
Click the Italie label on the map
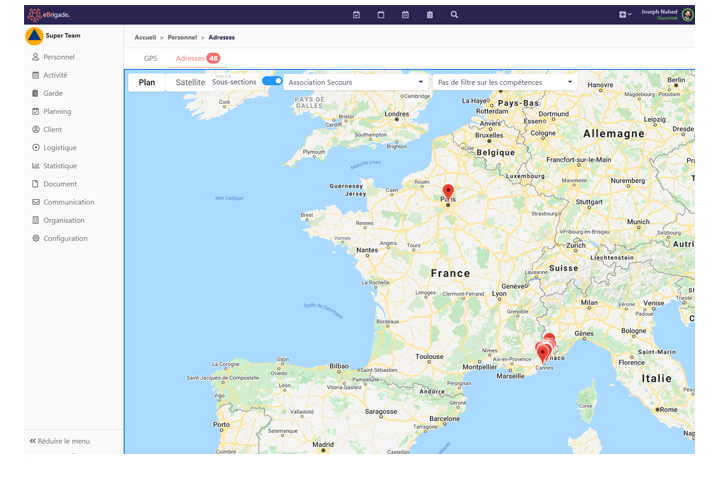click(x=656, y=379)
